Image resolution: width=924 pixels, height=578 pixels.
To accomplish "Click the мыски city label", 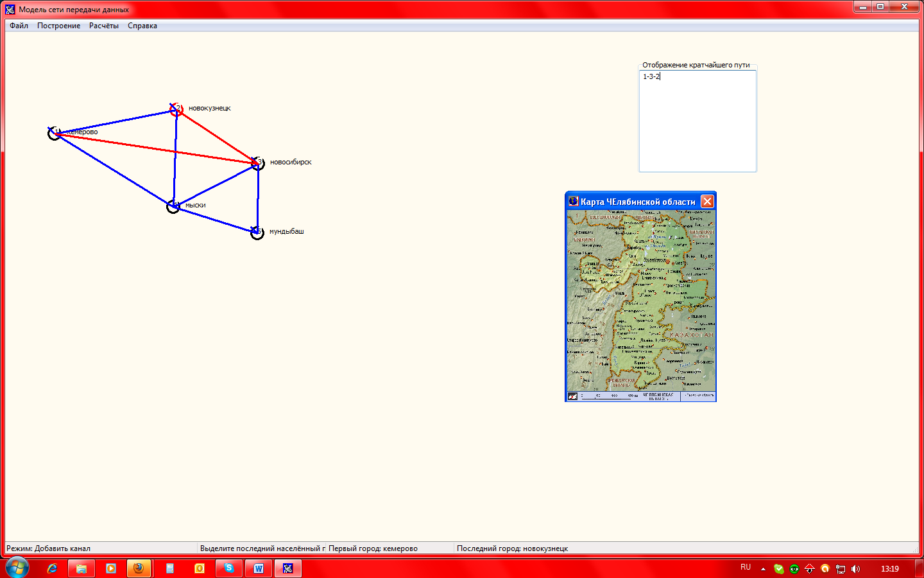I will tap(196, 205).
